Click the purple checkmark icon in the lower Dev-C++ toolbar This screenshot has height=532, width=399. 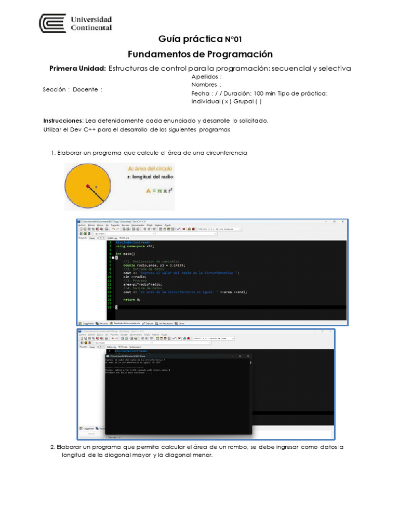[x=174, y=338]
